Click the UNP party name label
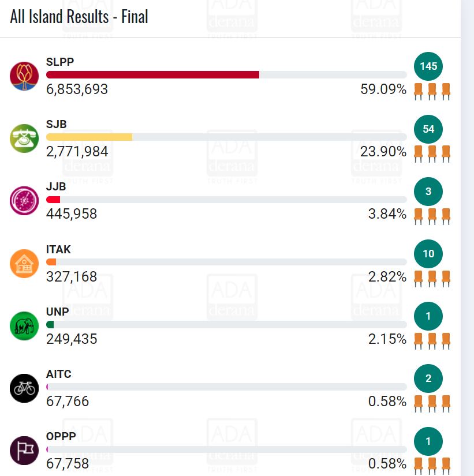Screen dimensions: 474x476 tap(58, 312)
